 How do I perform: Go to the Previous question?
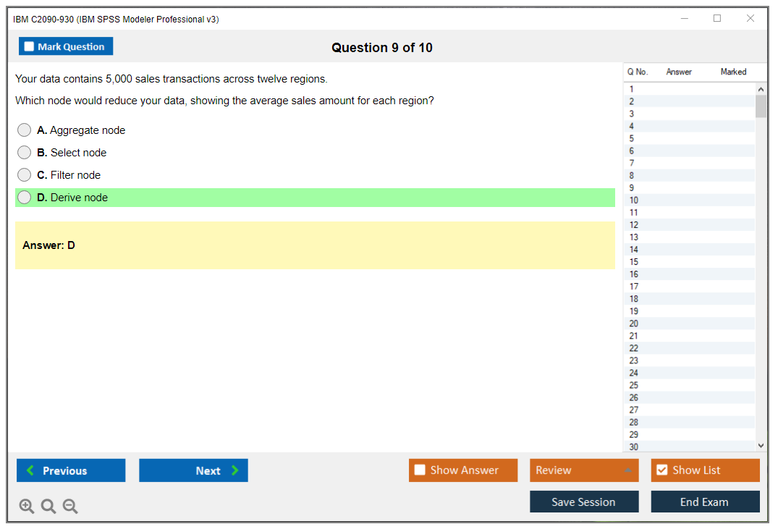71,470
